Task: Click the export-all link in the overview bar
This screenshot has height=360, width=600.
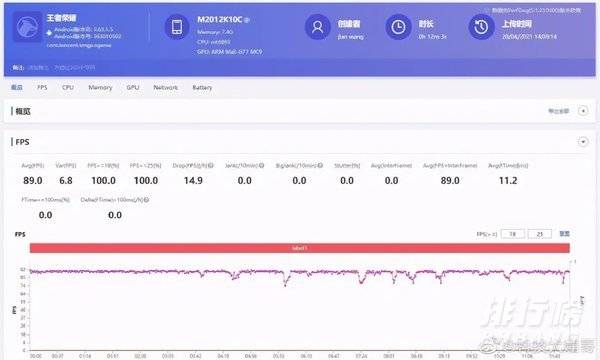Action: click(559, 111)
